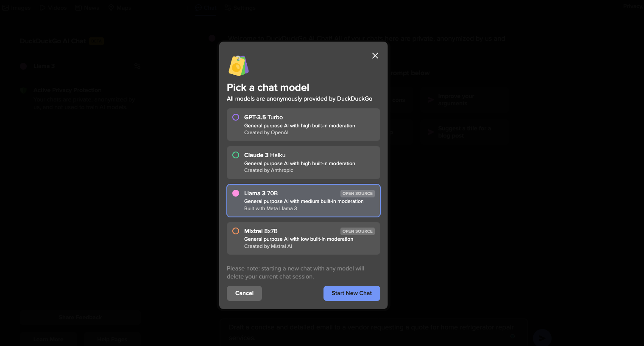
Task: Select the Mixtral 8x7B radio button
Action: pos(236,231)
